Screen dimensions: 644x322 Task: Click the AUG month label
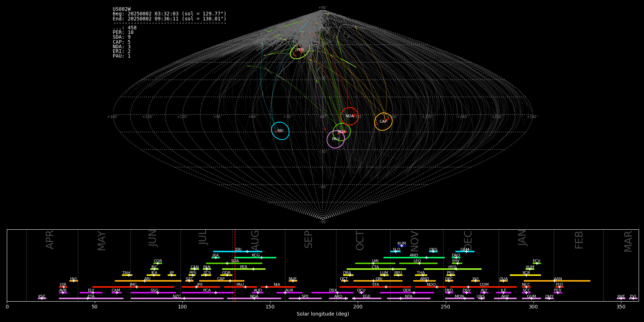255,240
